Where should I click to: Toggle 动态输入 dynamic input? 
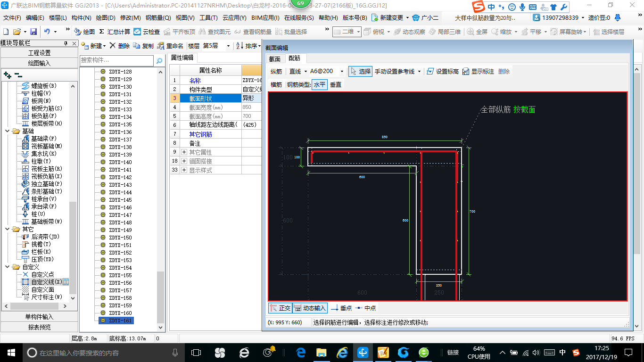point(310,308)
